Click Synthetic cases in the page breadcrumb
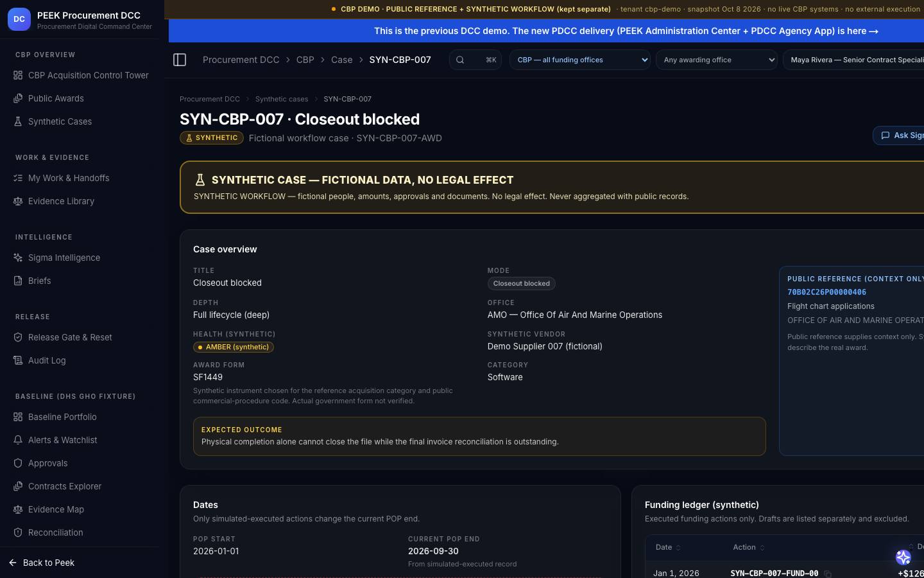Image resolution: width=924 pixels, height=578 pixels. [x=282, y=99]
